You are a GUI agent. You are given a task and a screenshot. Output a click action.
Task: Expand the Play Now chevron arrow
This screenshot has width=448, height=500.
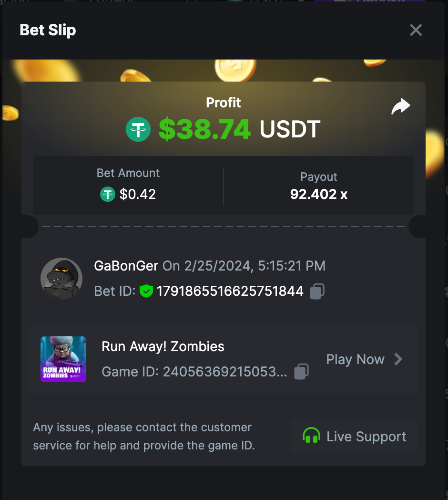click(398, 359)
